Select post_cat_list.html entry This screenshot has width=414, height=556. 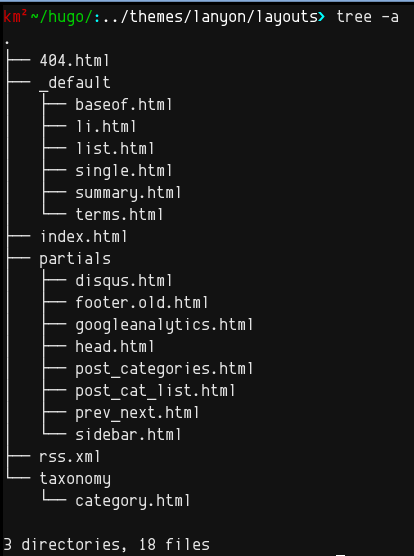[x=155, y=391]
